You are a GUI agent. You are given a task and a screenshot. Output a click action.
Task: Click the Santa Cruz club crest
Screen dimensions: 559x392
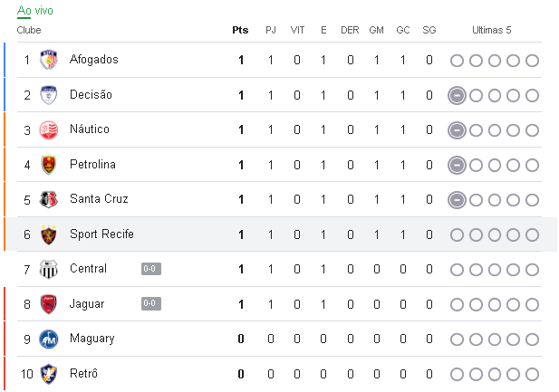pos(49,199)
